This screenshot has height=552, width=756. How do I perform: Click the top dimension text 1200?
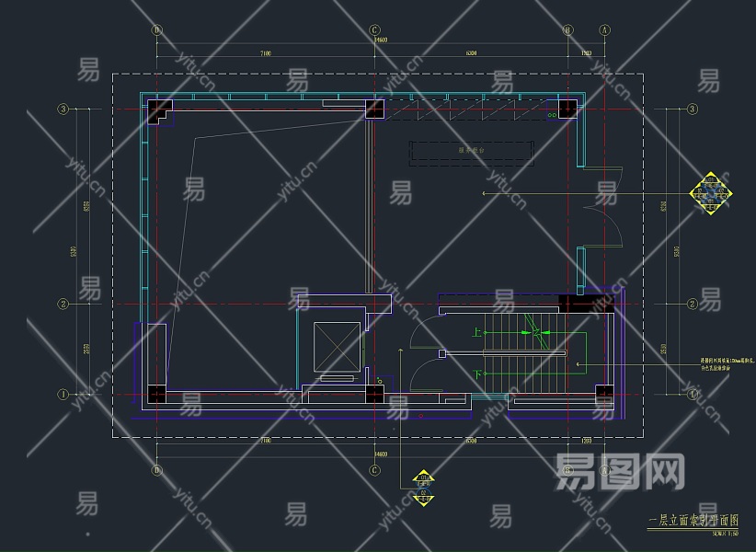586,53
